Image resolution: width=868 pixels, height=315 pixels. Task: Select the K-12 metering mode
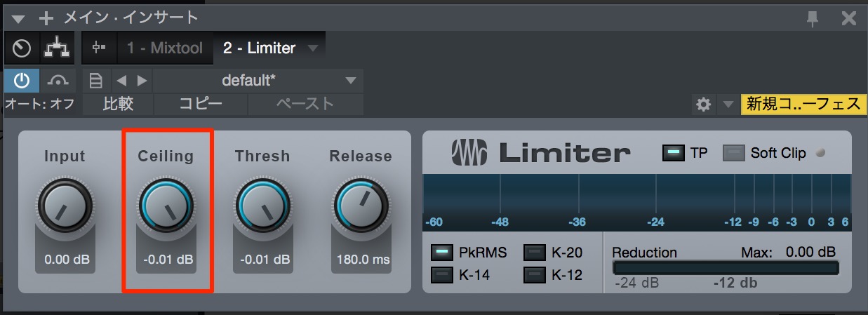coord(535,275)
